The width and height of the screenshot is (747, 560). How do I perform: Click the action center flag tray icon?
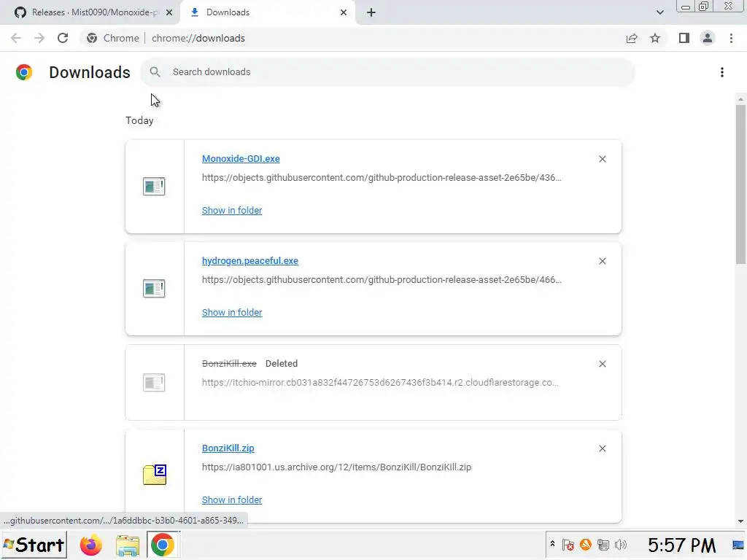pyautogui.click(x=568, y=544)
